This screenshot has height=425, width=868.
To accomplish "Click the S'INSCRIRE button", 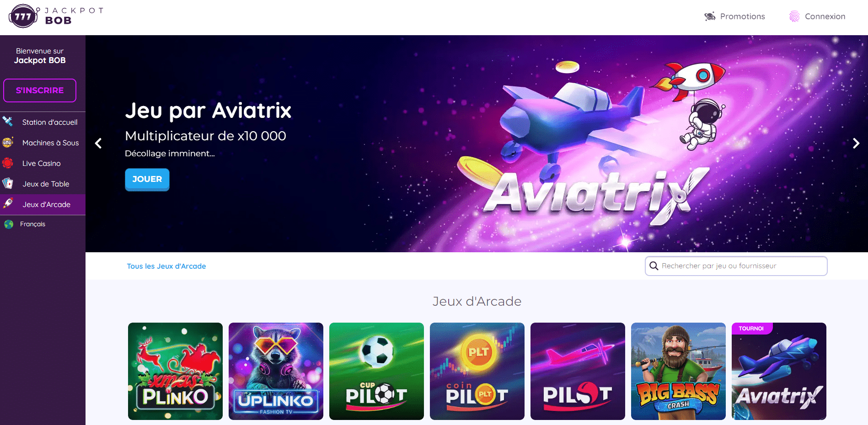I will [x=40, y=90].
